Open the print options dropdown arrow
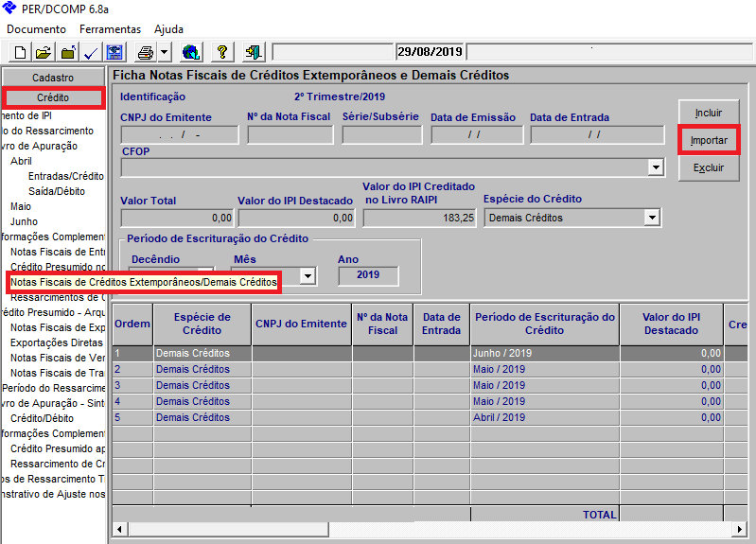The height and width of the screenshot is (544, 756). pos(164,52)
